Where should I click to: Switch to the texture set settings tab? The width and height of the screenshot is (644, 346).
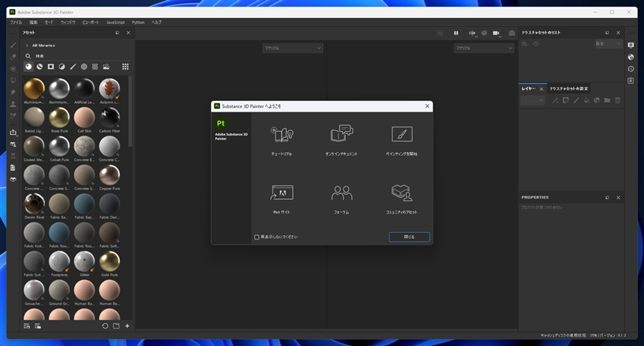click(x=569, y=89)
